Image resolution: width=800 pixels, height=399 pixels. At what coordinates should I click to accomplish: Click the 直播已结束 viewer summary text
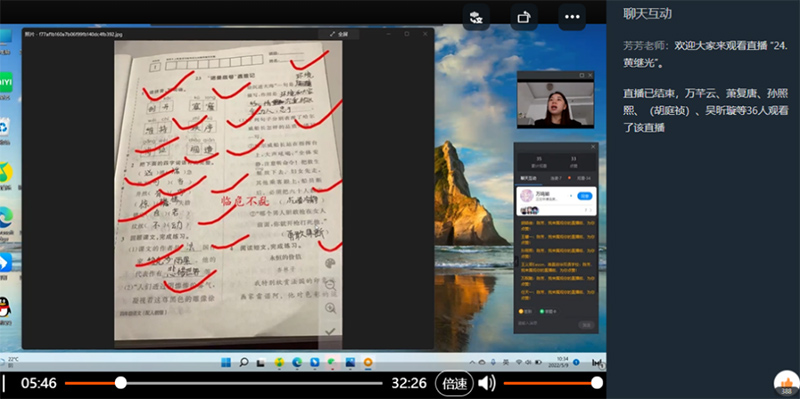[705, 110]
